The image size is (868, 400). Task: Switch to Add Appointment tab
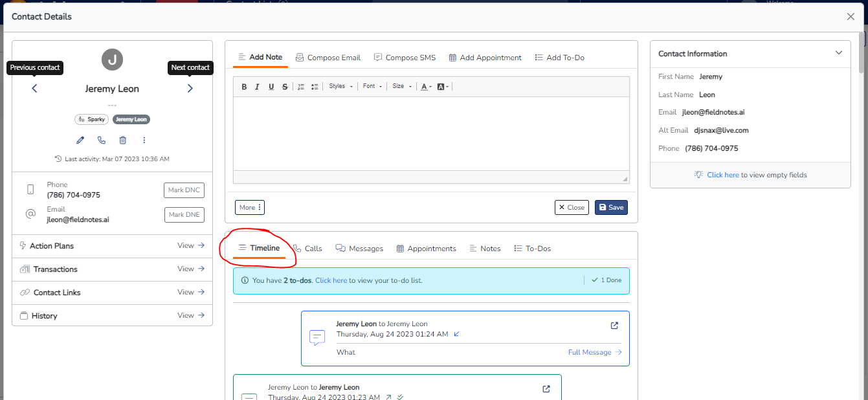click(x=485, y=58)
